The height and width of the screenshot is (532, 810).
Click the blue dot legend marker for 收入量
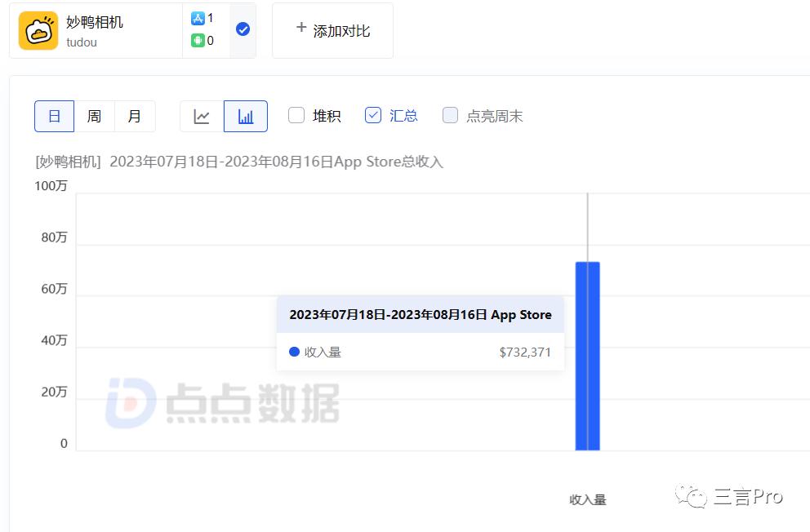(x=295, y=352)
